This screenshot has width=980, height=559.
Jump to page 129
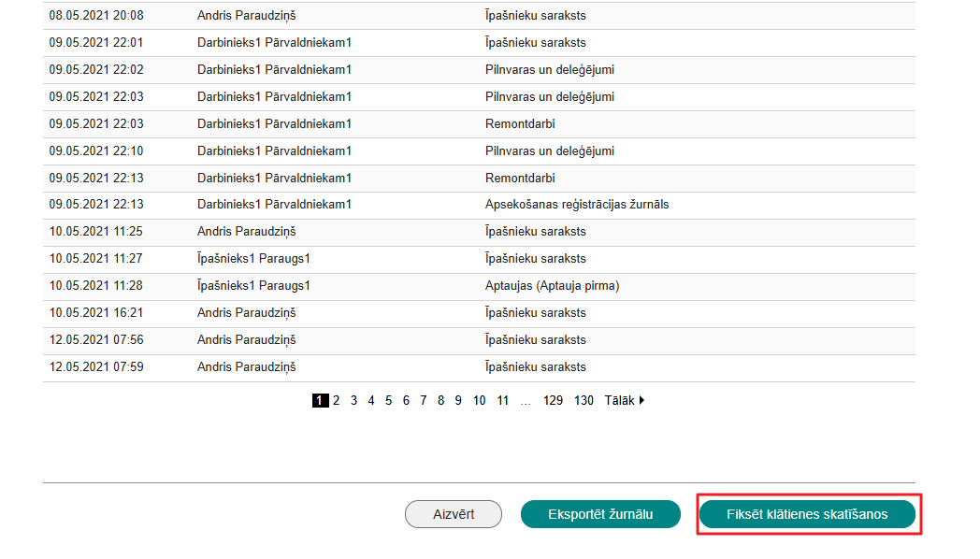(554, 400)
